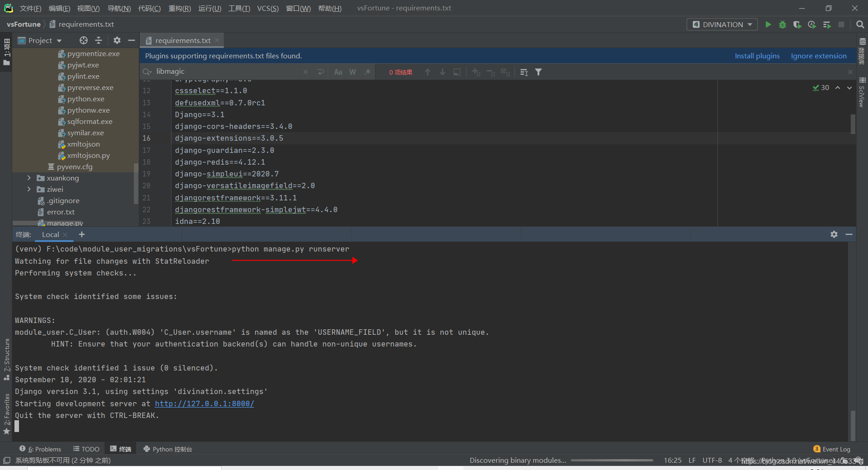
Task: Open the VCS(S) menu
Action: coord(268,8)
